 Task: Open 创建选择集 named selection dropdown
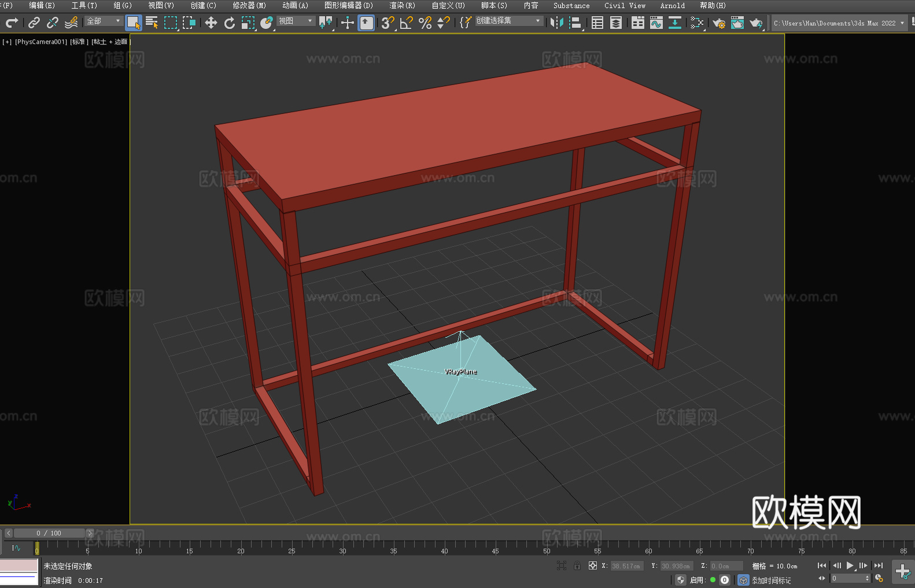[x=509, y=21]
